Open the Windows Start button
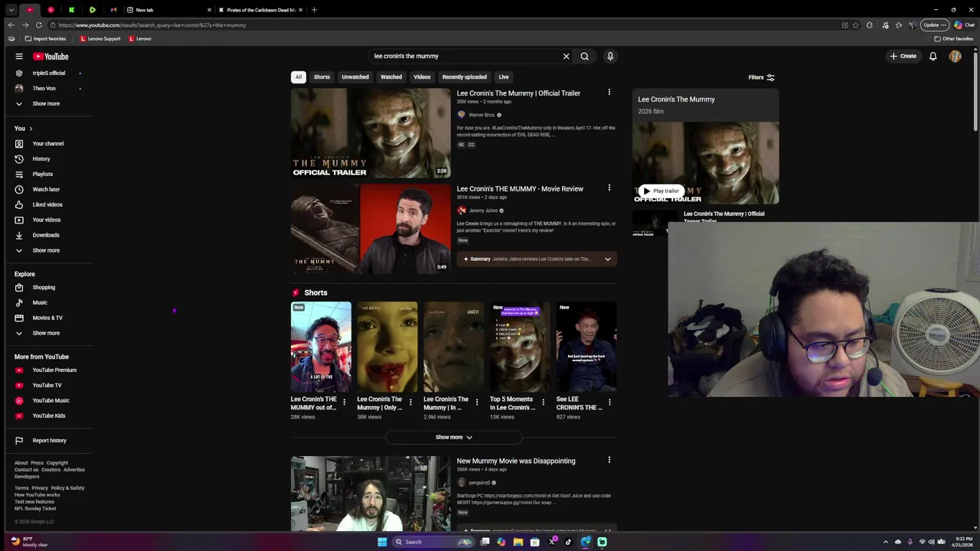Image resolution: width=980 pixels, height=551 pixels. click(382, 542)
